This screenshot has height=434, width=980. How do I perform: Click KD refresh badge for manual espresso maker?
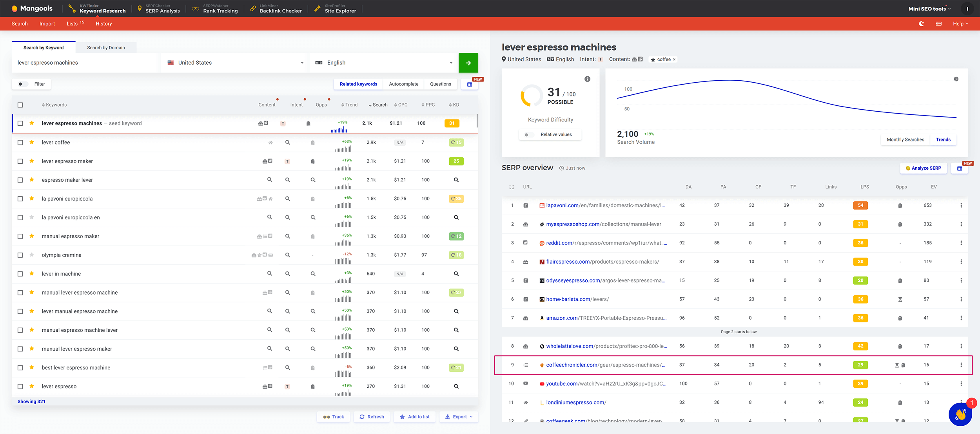(456, 236)
